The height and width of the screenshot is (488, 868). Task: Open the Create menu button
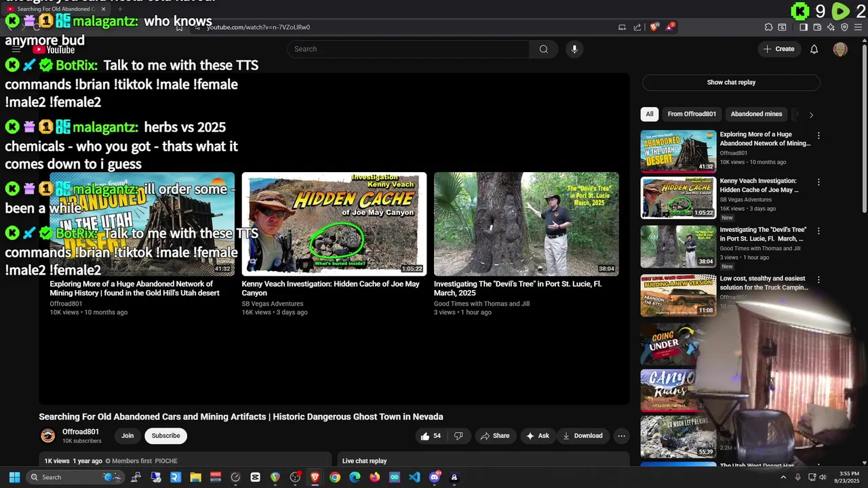tap(778, 49)
